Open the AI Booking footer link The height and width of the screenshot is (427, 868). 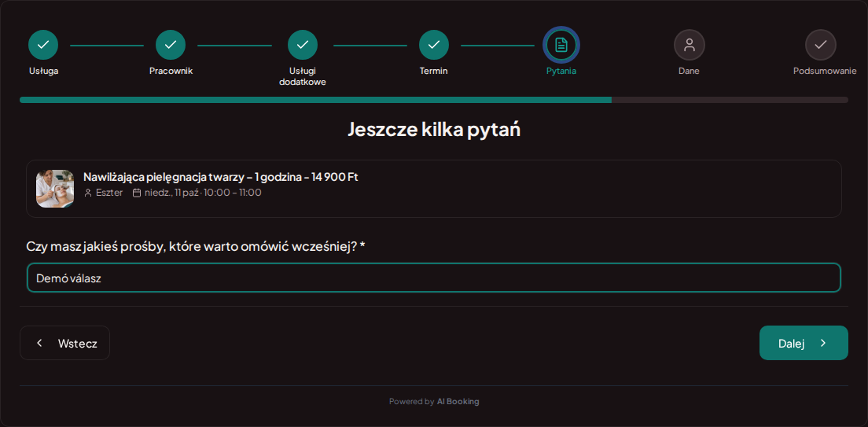pos(458,402)
